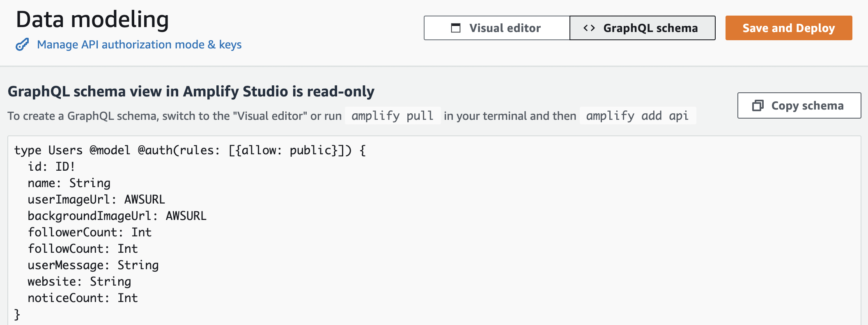The height and width of the screenshot is (325, 868).
Task: Click the website: String schema line
Action: (79, 282)
